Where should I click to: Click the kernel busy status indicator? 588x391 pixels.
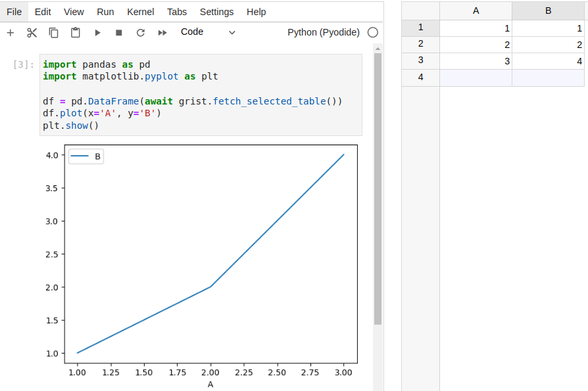372,32
